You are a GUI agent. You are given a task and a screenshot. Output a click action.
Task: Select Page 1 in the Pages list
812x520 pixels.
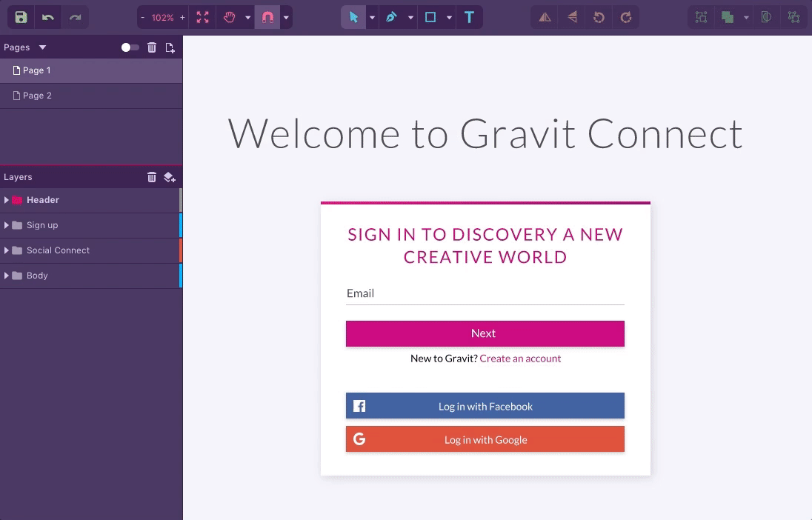click(x=91, y=70)
